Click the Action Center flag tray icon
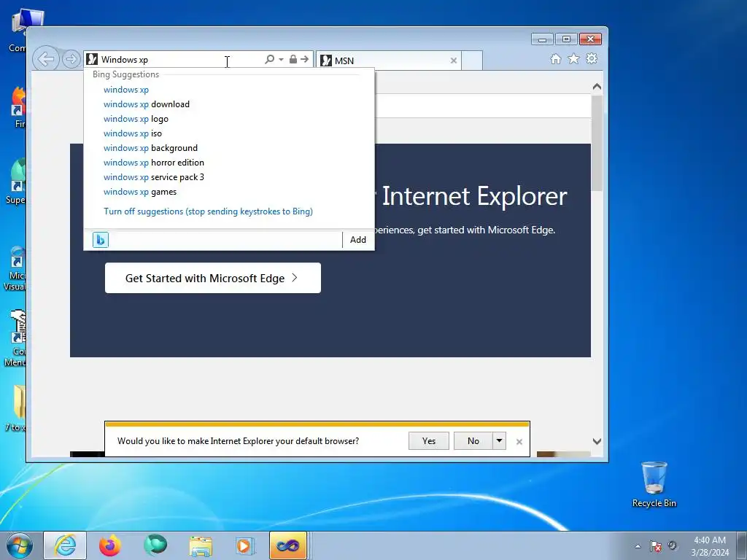 tap(656, 546)
